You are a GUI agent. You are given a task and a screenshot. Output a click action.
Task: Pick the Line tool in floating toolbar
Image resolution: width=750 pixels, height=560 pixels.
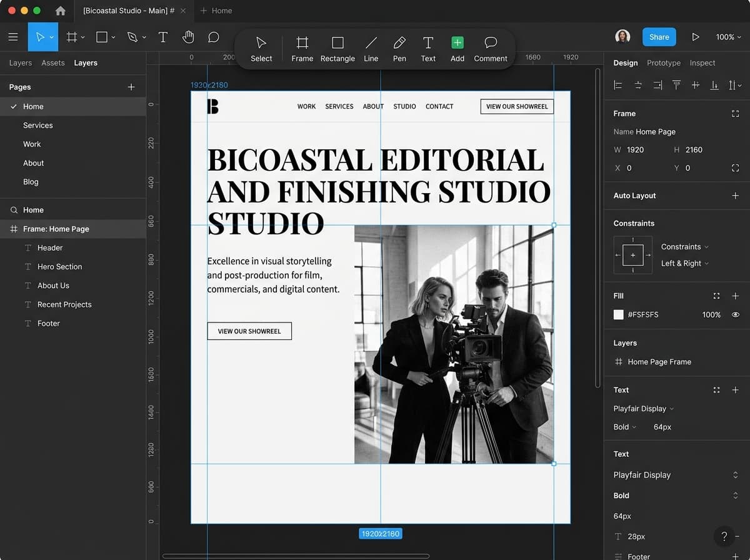(371, 49)
